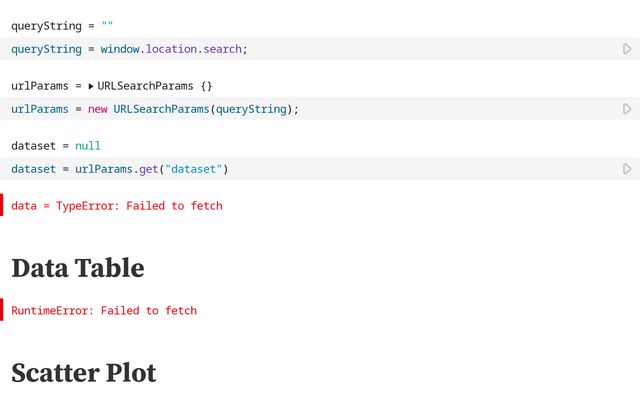This screenshot has height=400, width=640.
Task: Click the Scatter Plot heading
Action: coord(84,373)
